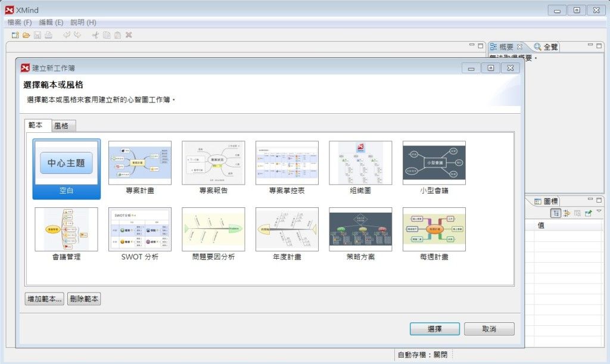Viewport: 610px width, 364px height.
Task: Maximize the 圖標 panel
Action: (599, 200)
